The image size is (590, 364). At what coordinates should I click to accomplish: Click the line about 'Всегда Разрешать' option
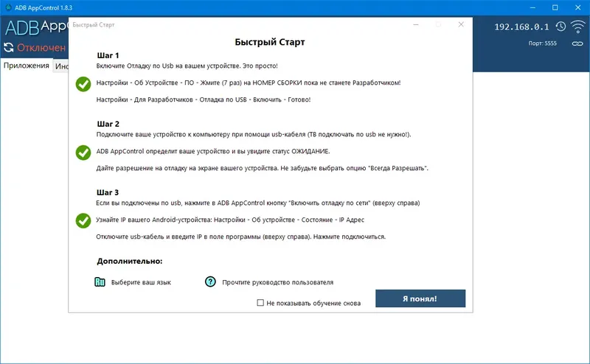263,168
